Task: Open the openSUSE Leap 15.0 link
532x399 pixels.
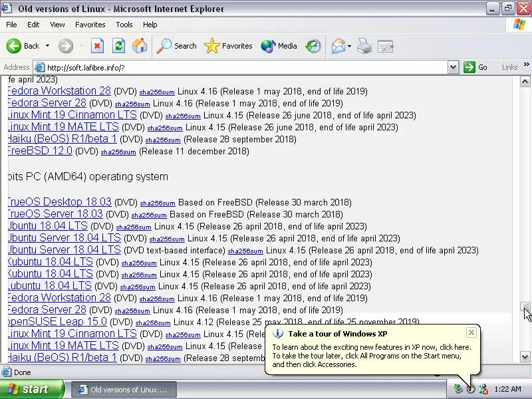Action: [57, 321]
